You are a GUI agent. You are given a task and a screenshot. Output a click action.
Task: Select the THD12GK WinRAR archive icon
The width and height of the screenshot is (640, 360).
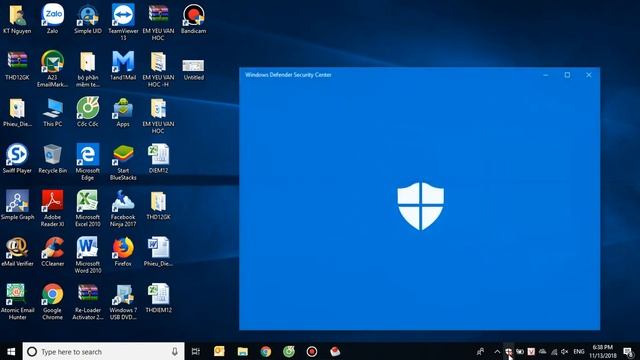tap(17, 65)
